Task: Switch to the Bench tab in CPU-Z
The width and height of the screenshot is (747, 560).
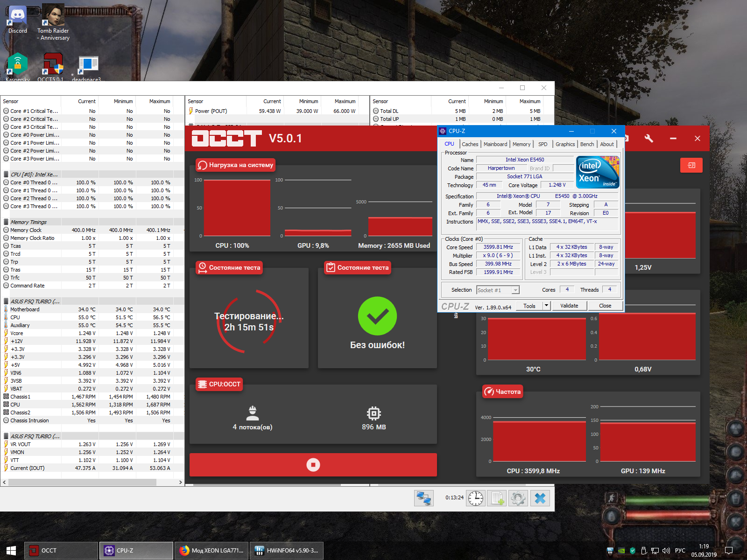Action: (587, 144)
